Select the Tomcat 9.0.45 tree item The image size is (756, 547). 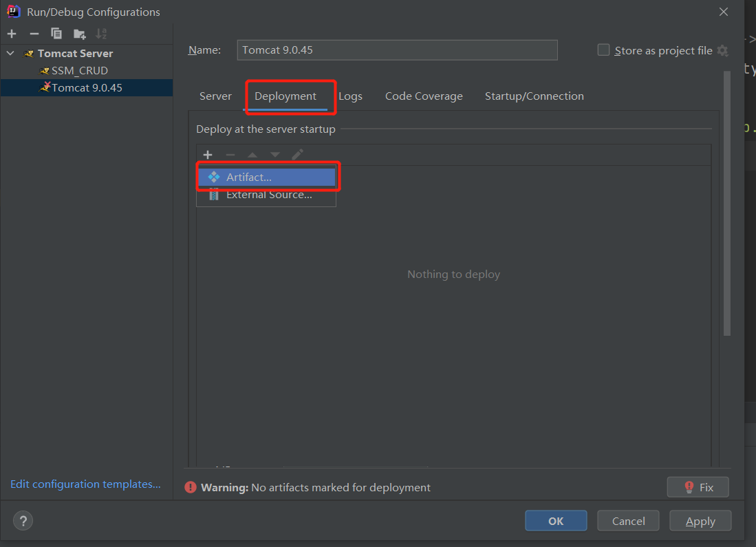tap(87, 88)
